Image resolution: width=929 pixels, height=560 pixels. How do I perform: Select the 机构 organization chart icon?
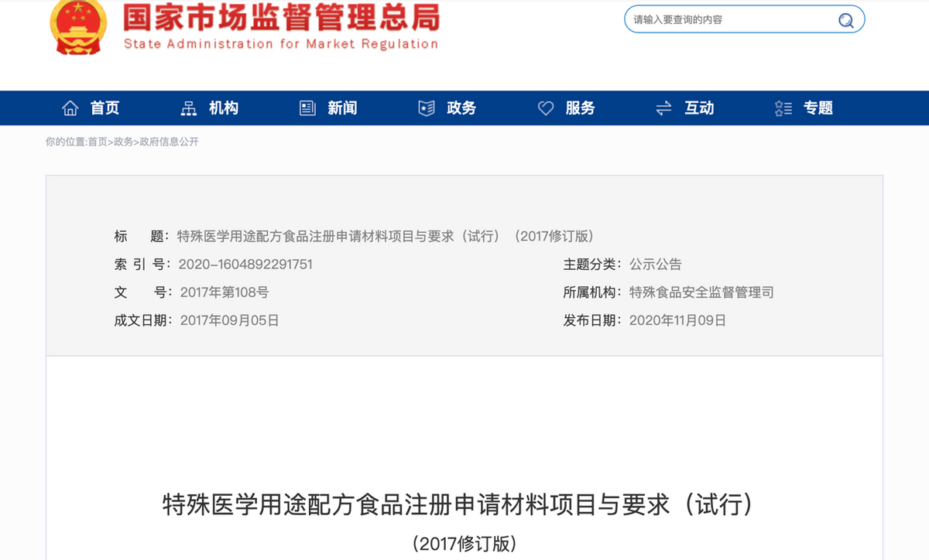coord(187,108)
